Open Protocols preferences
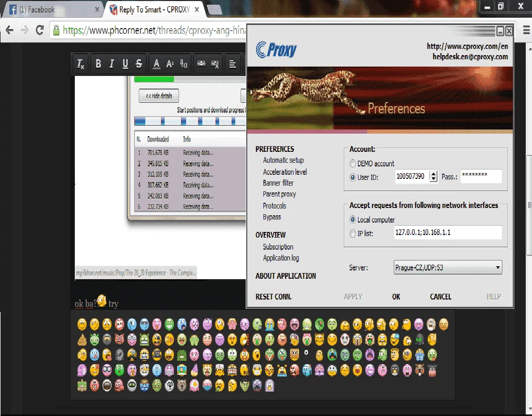532x416 pixels. 274,206
